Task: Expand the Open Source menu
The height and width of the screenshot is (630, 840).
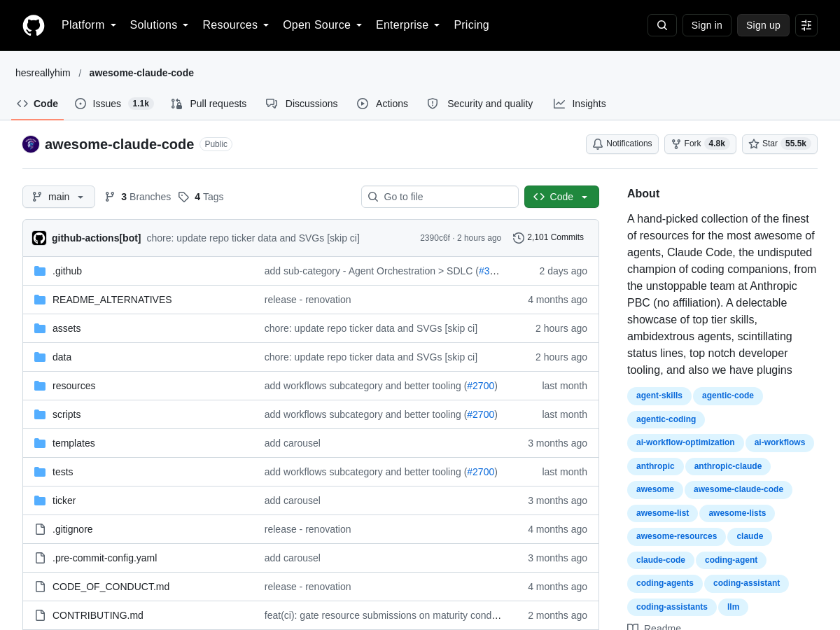Action: [x=323, y=25]
